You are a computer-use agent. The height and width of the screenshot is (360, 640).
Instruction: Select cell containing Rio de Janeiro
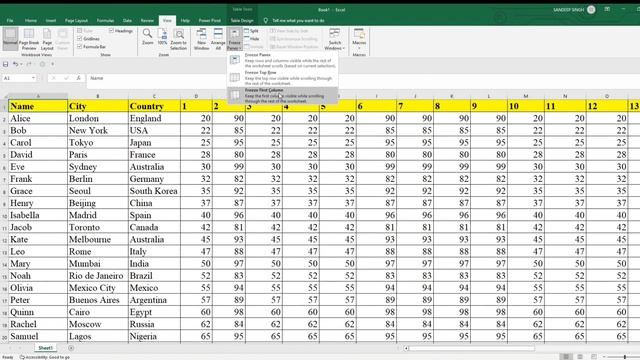pyautogui.click(x=98, y=276)
